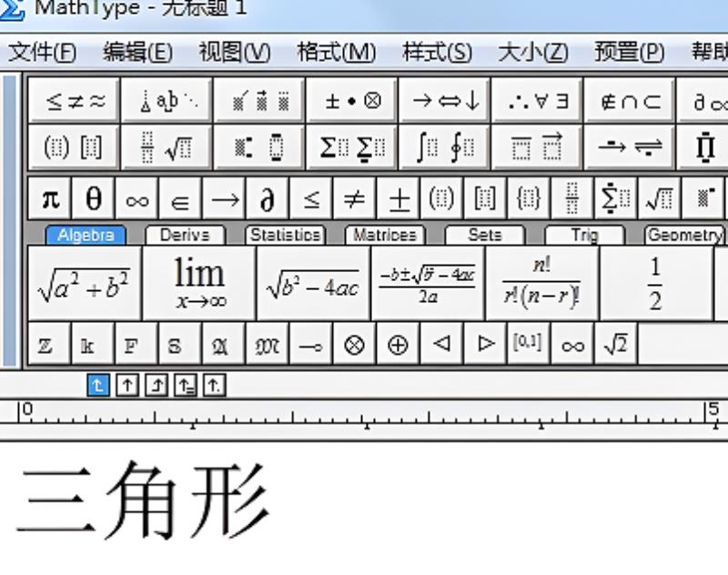This screenshot has width=728, height=575.
Task: Insert the limit as x→∞ expression
Action: click(x=199, y=284)
